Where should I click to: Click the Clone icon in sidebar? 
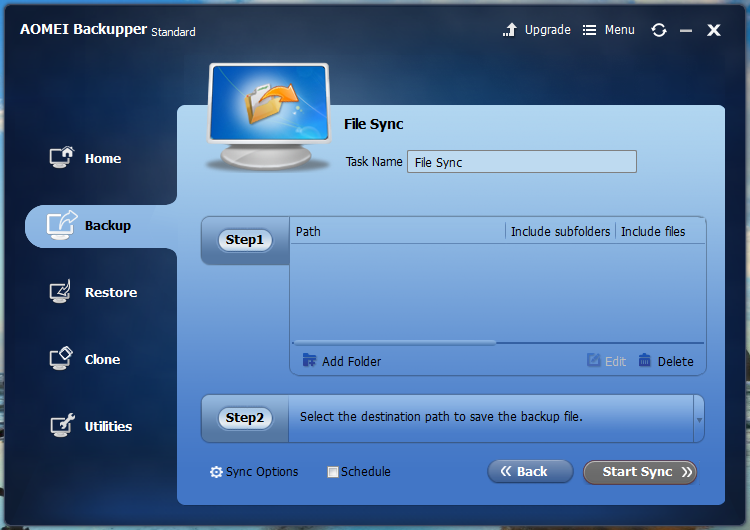(61, 358)
